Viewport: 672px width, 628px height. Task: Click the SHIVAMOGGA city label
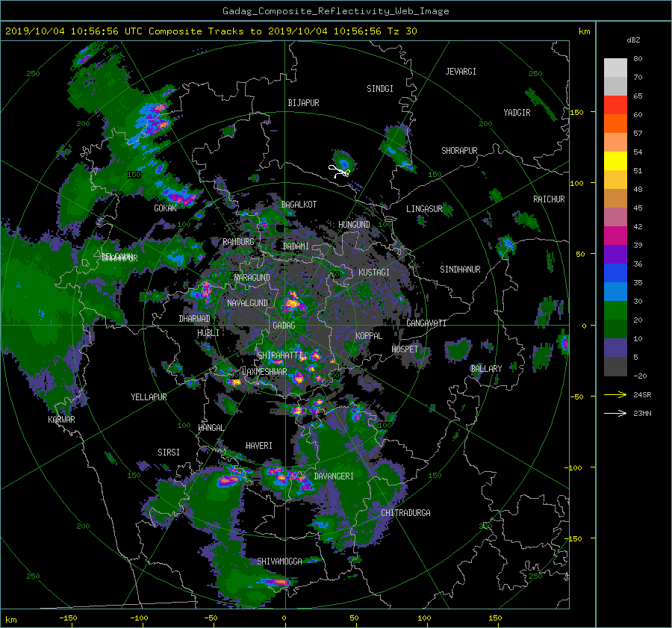pyautogui.click(x=279, y=562)
